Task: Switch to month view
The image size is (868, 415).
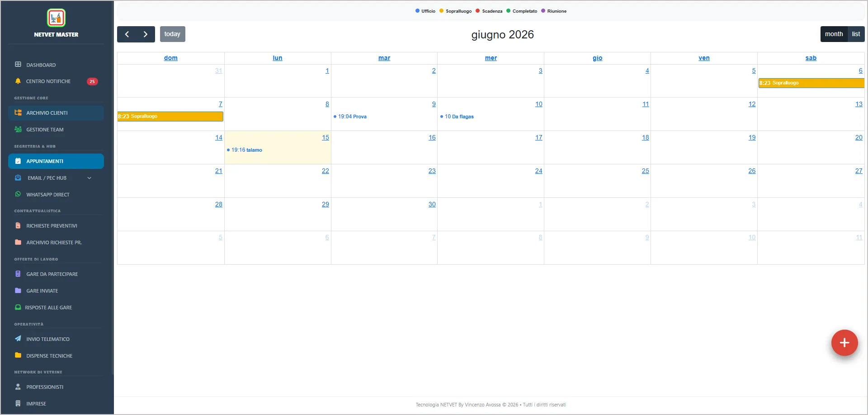Action: pyautogui.click(x=834, y=34)
